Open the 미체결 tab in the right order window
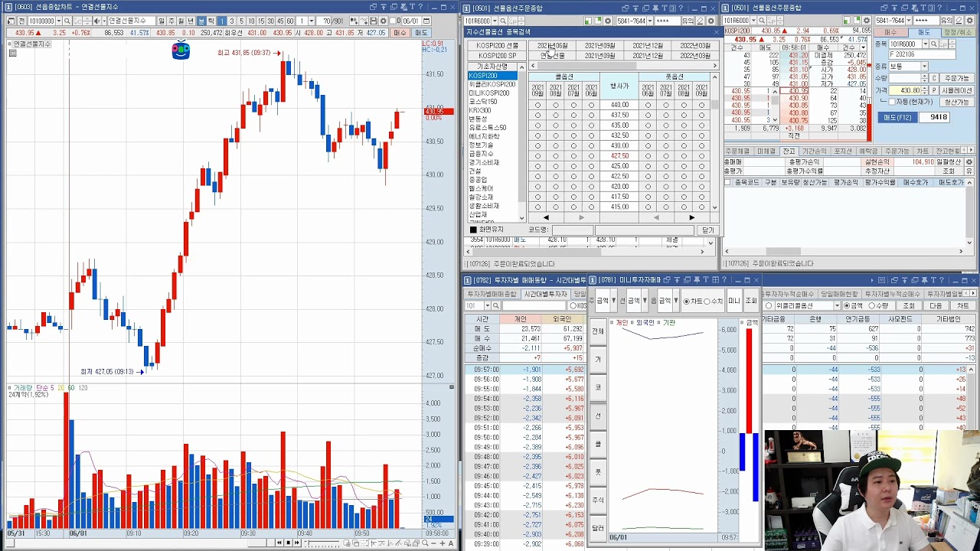This screenshot has height=551, width=980. coord(766,151)
